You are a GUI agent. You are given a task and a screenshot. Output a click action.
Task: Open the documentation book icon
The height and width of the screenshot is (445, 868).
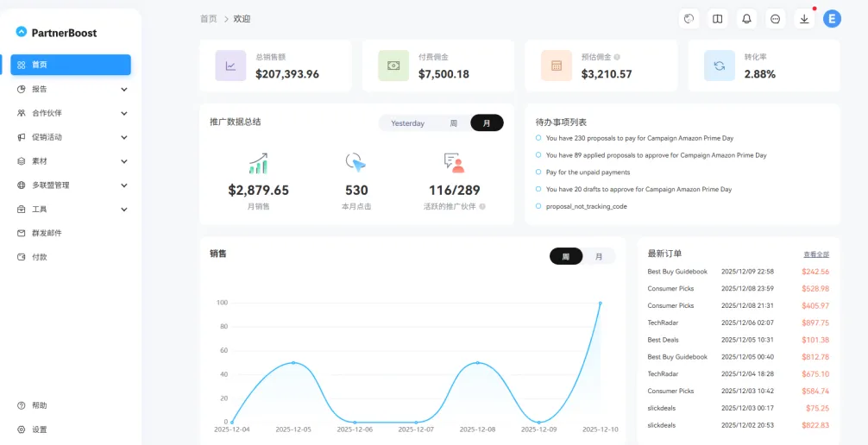point(717,19)
